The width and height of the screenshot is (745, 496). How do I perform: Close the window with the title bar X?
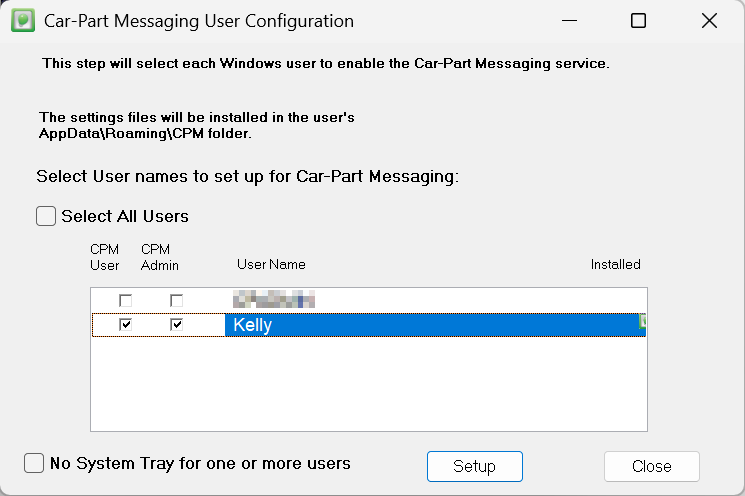[x=709, y=21]
